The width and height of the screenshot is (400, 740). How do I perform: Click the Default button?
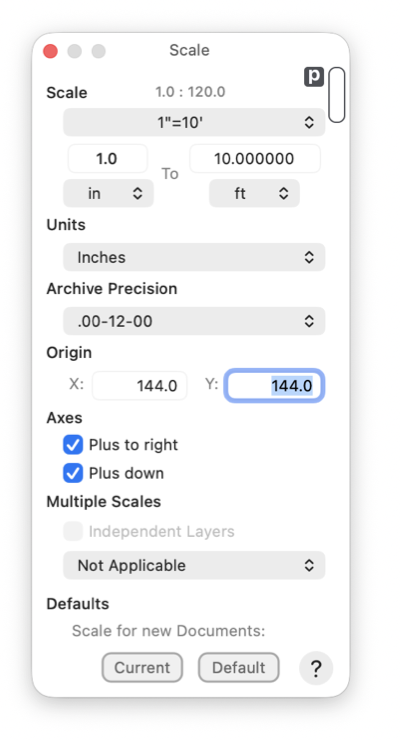pos(239,667)
